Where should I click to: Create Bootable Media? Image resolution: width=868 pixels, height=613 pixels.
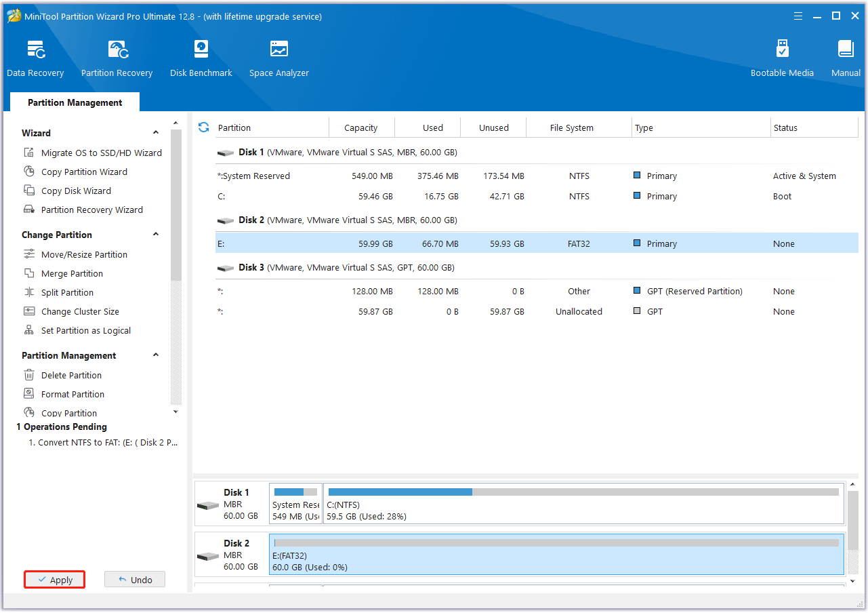pos(782,58)
